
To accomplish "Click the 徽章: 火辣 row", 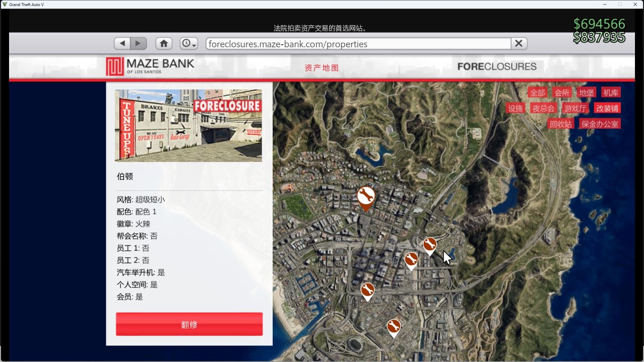I will pyautogui.click(x=133, y=224).
